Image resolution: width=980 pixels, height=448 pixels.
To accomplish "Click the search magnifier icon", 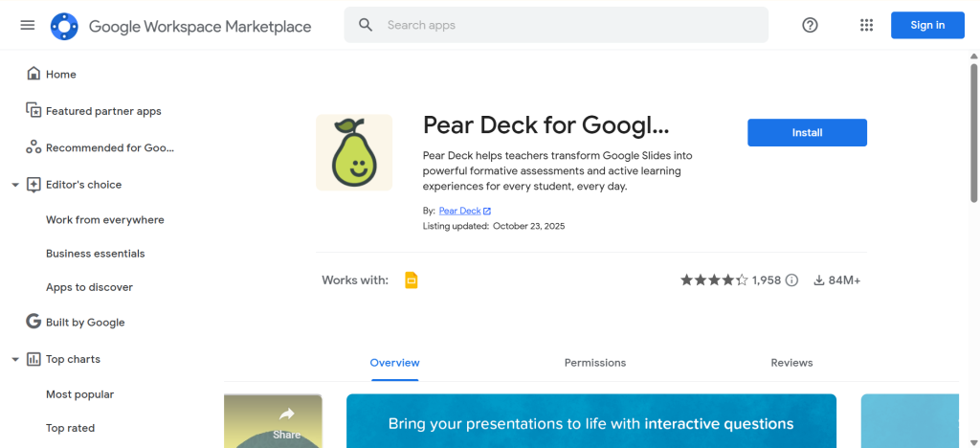I will click(366, 25).
